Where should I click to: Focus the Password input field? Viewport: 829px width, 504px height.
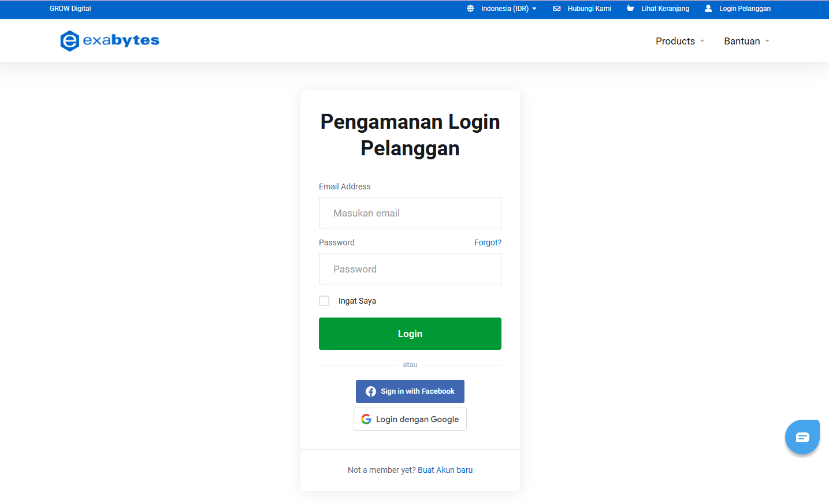pyautogui.click(x=410, y=269)
